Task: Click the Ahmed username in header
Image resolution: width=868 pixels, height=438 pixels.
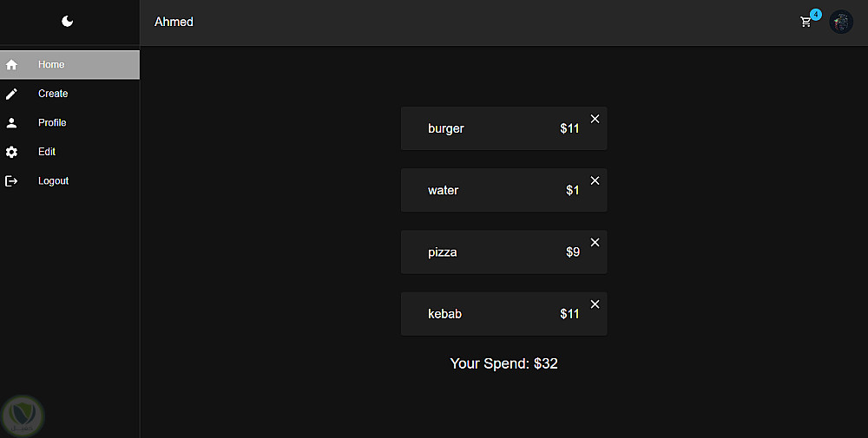Action: pyautogui.click(x=174, y=22)
